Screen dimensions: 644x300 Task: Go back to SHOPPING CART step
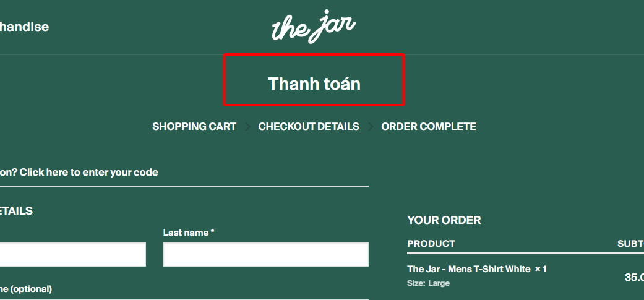[x=194, y=126]
